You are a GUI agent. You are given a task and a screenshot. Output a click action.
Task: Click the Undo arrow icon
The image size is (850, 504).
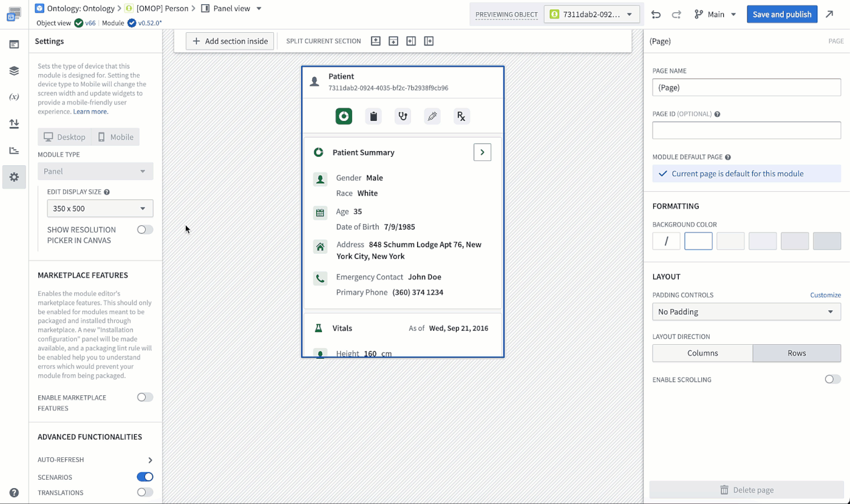point(656,15)
